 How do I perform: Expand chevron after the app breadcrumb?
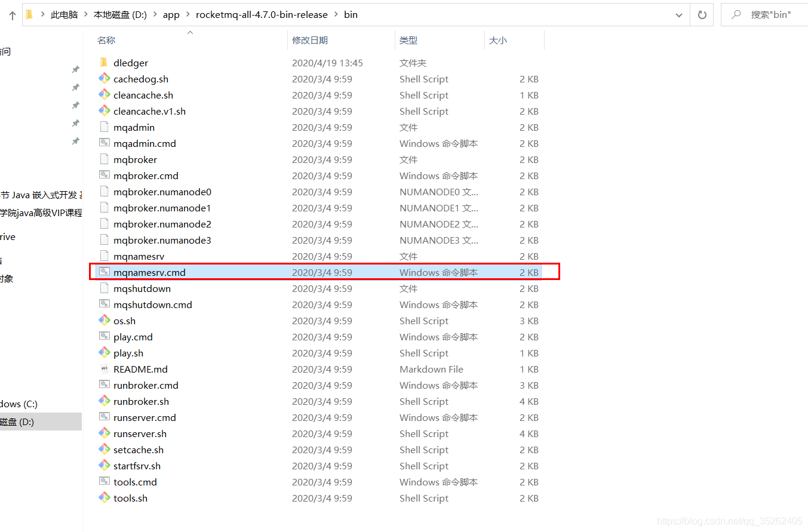(188, 15)
